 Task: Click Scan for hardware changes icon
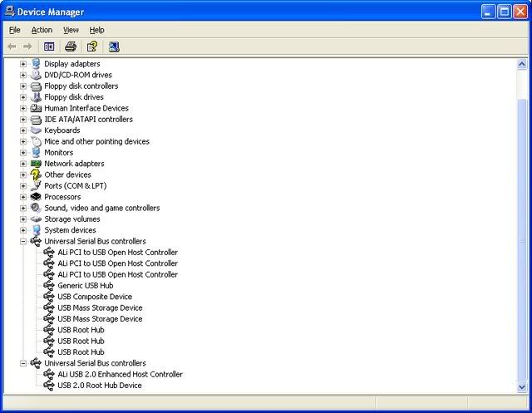[114, 47]
